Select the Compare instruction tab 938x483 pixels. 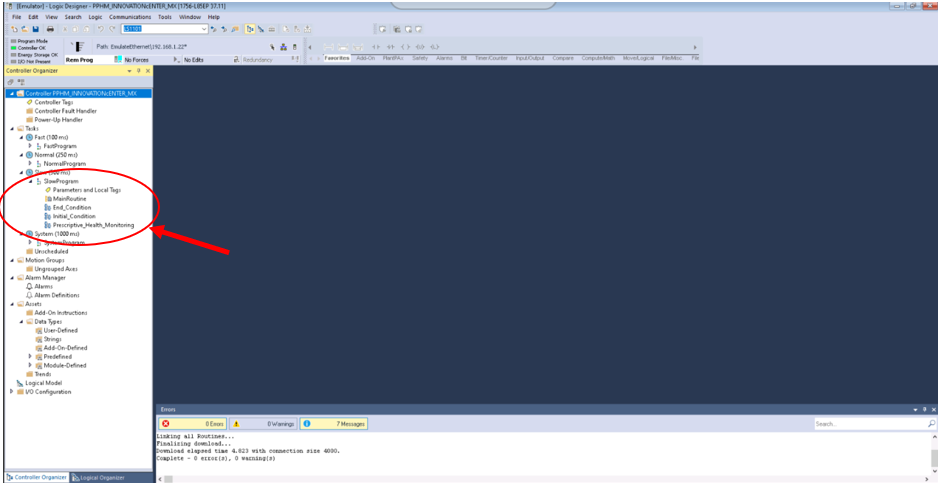(563, 58)
